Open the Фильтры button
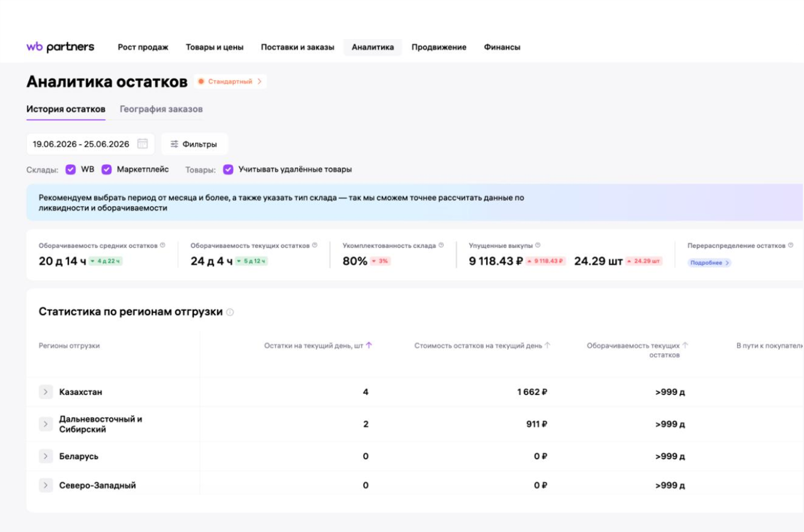 (194, 144)
